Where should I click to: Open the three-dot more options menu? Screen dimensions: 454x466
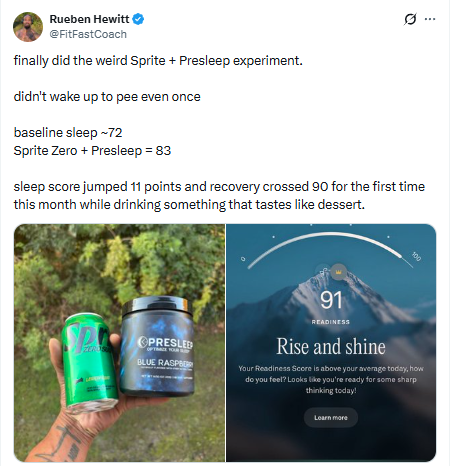(x=430, y=19)
